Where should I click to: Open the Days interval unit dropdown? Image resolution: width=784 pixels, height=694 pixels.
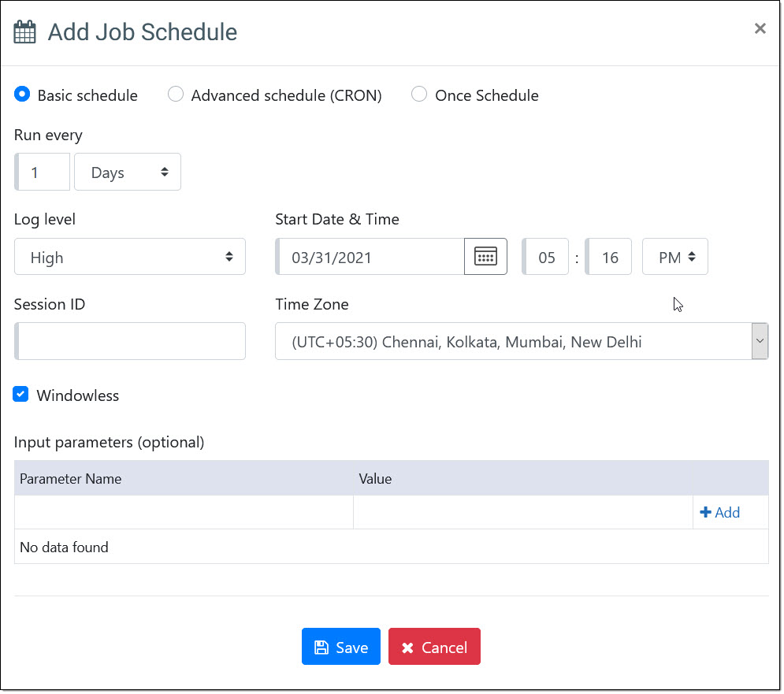click(128, 172)
